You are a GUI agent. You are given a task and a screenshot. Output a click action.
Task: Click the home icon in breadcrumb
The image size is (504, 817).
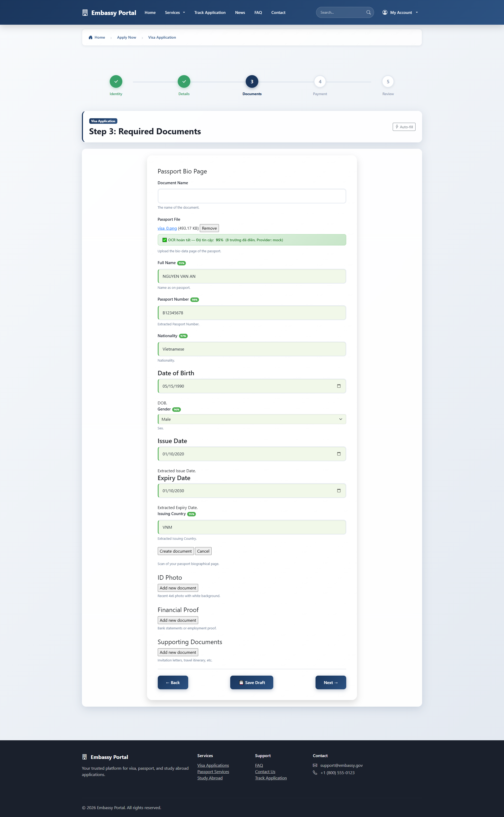[90, 37]
